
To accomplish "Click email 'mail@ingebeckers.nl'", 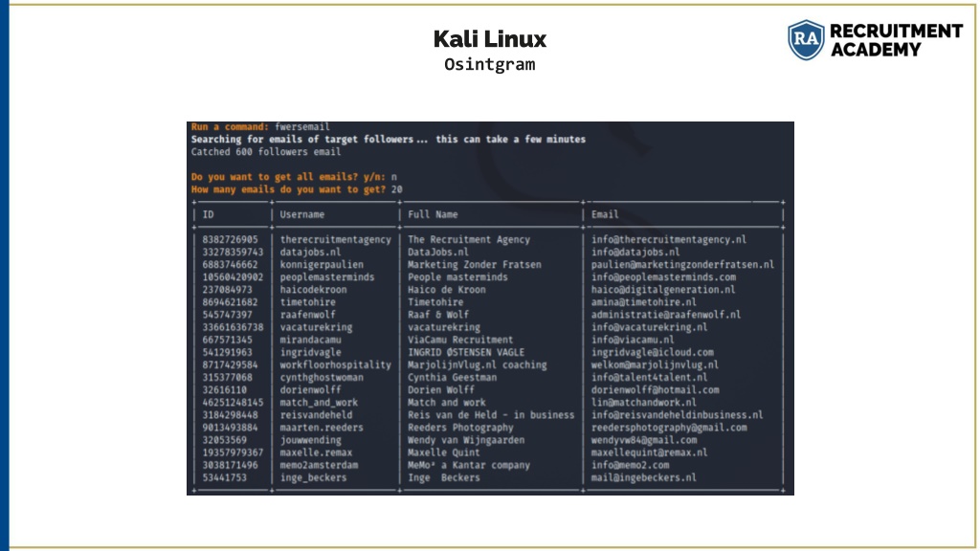I will [644, 477].
